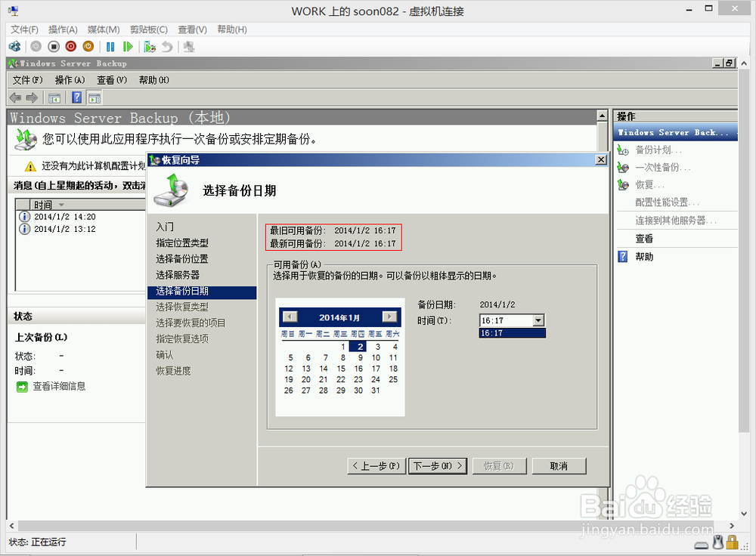Create a checkpoint with the snapshot icon

150,47
